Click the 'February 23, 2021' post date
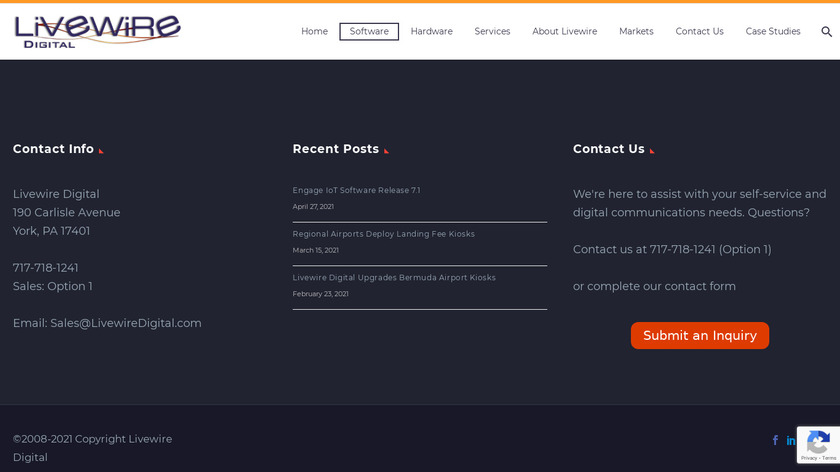The image size is (840, 472). coord(320,294)
